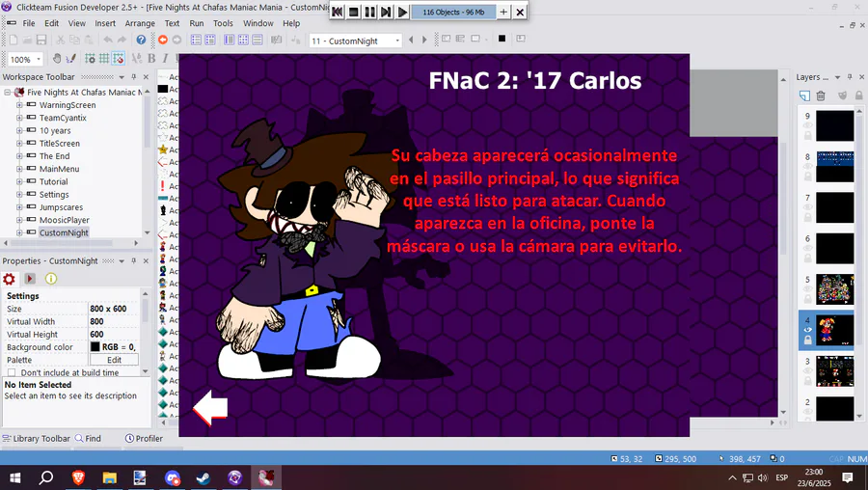
Task: Open the Insert menu
Action: 105,23
